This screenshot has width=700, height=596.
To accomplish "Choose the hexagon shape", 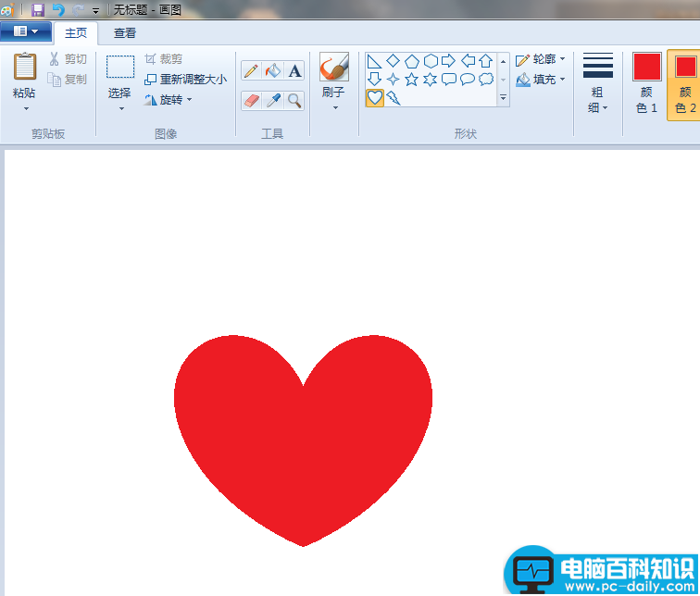I will (x=431, y=61).
